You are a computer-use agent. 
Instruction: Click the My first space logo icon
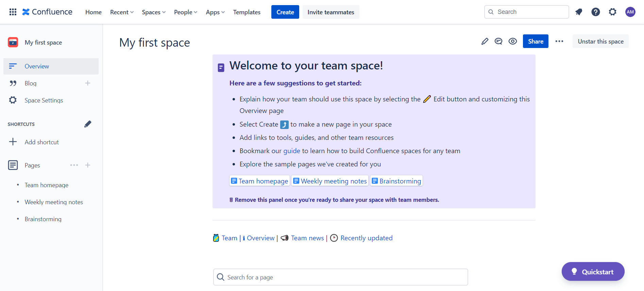click(13, 42)
